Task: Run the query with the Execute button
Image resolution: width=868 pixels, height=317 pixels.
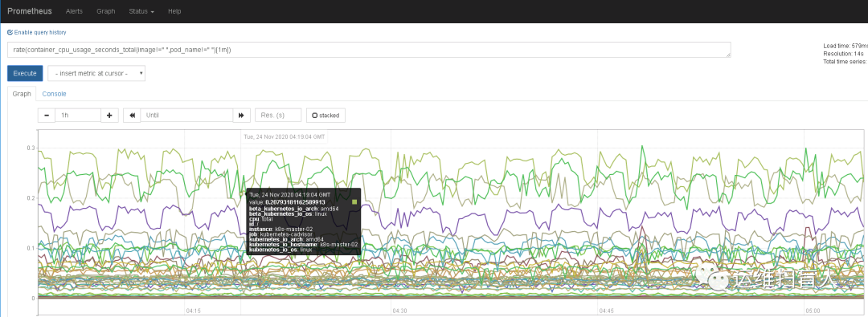Action: [x=25, y=73]
